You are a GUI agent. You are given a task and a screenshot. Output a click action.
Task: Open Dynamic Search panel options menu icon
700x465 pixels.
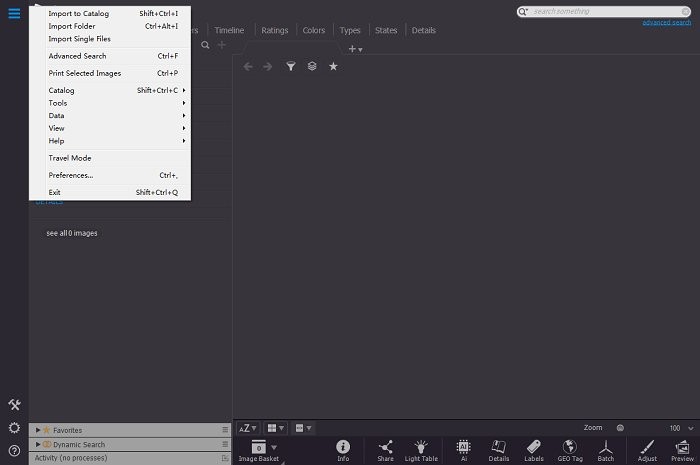[x=225, y=444]
